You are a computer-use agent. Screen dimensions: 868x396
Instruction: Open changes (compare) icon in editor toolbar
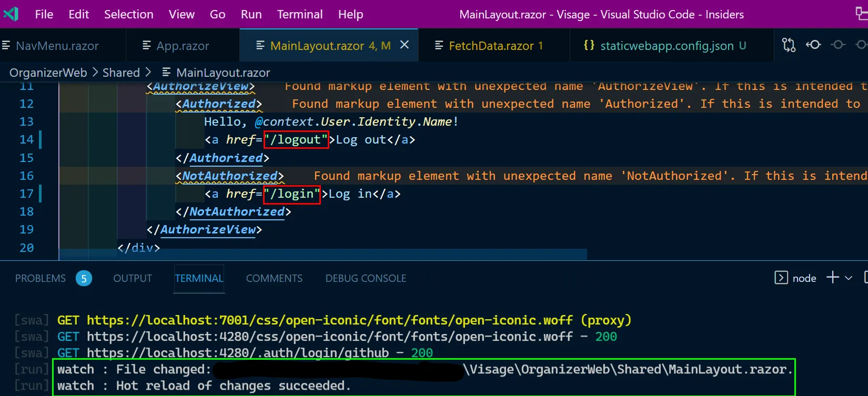pyautogui.click(x=789, y=45)
